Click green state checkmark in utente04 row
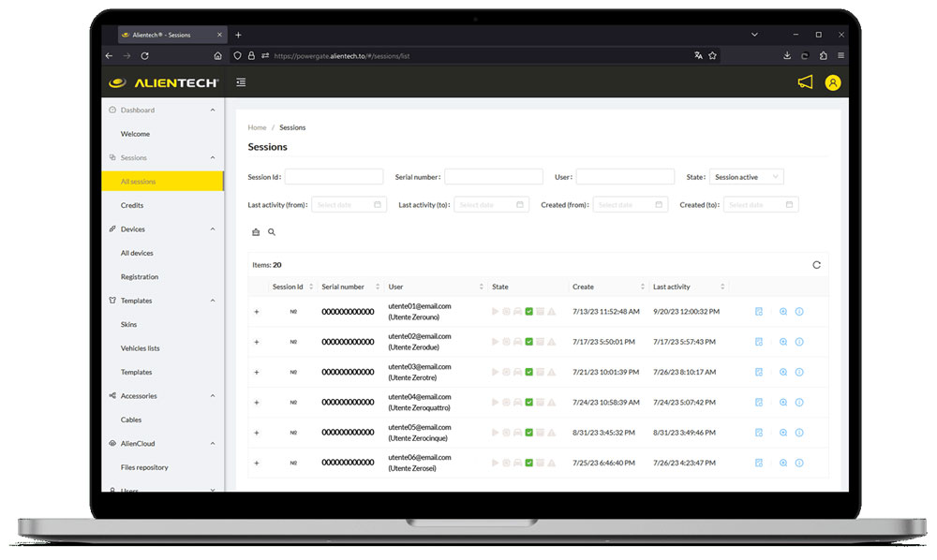This screenshot has height=560, width=937. 528,403
